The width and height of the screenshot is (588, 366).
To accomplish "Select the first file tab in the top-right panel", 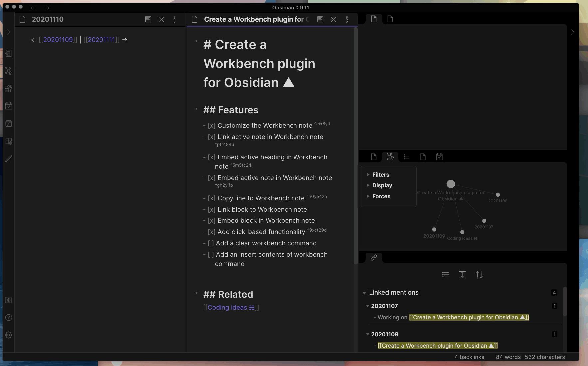I will click(x=374, y=19).
